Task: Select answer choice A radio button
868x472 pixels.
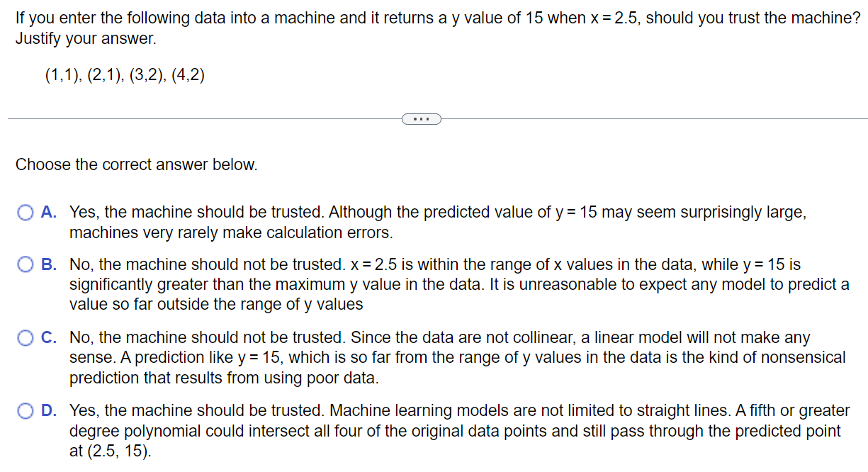Action: click(x=26, y=212)
